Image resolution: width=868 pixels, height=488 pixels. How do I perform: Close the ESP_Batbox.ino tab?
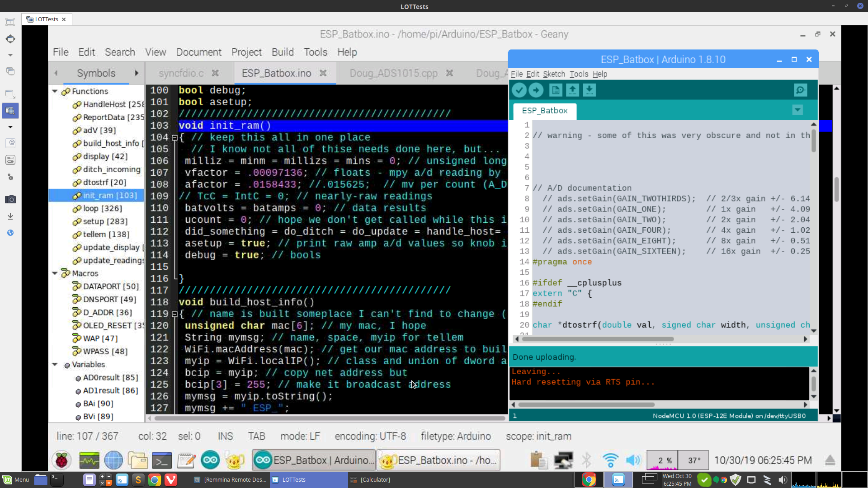pos(323,73)
